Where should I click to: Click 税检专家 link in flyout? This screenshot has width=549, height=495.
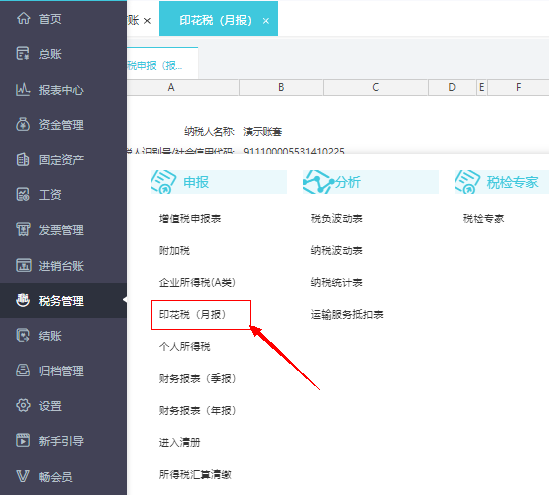coord(484,219)
